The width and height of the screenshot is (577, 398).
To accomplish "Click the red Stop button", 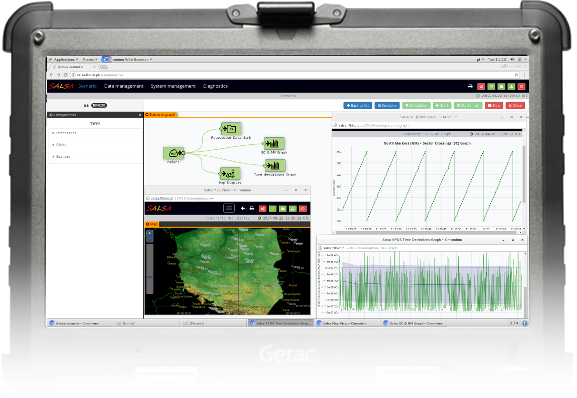I will pyautogui.click(x=494, y=106).
